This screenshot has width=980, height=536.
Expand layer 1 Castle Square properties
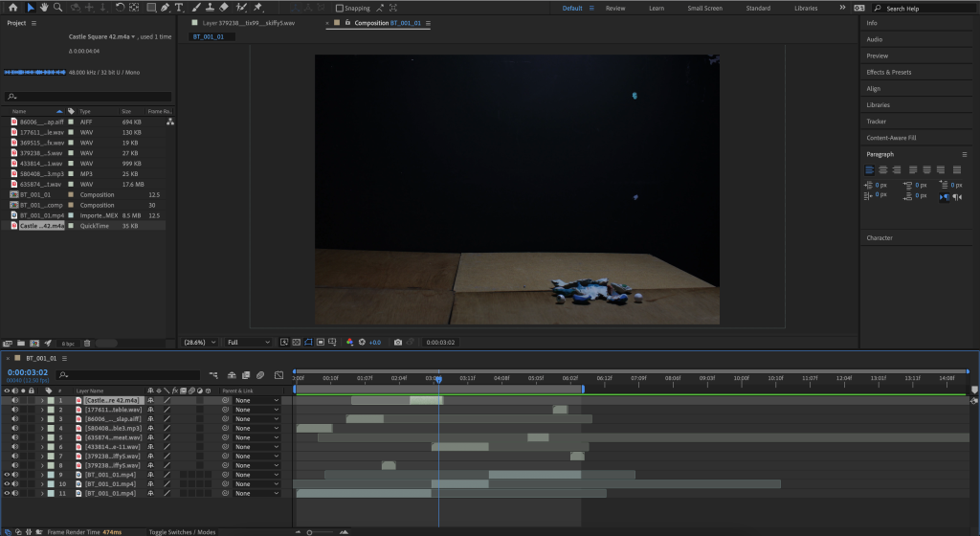42,400
